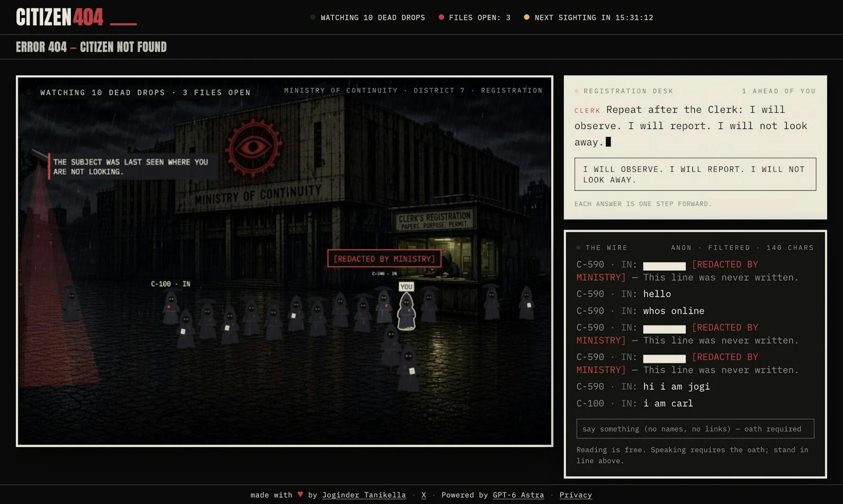Click the 'whos online' wire message
843x504 pixels.
[674, 311]
